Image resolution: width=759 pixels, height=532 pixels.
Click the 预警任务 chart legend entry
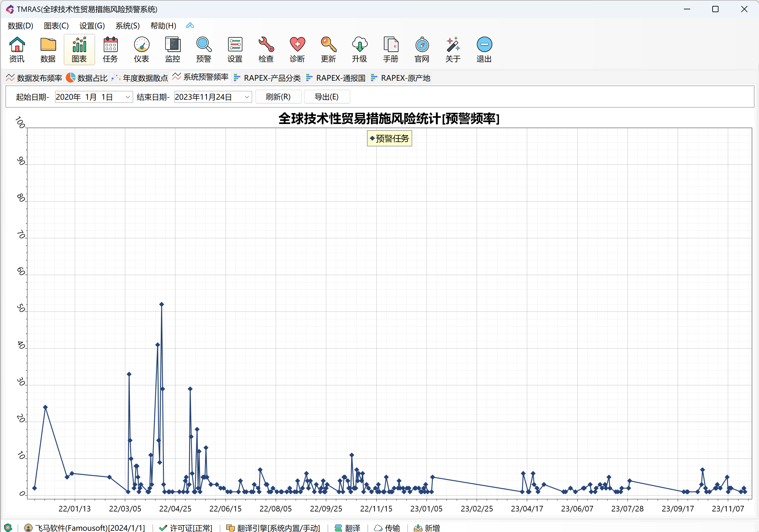(x=389, y=139)
